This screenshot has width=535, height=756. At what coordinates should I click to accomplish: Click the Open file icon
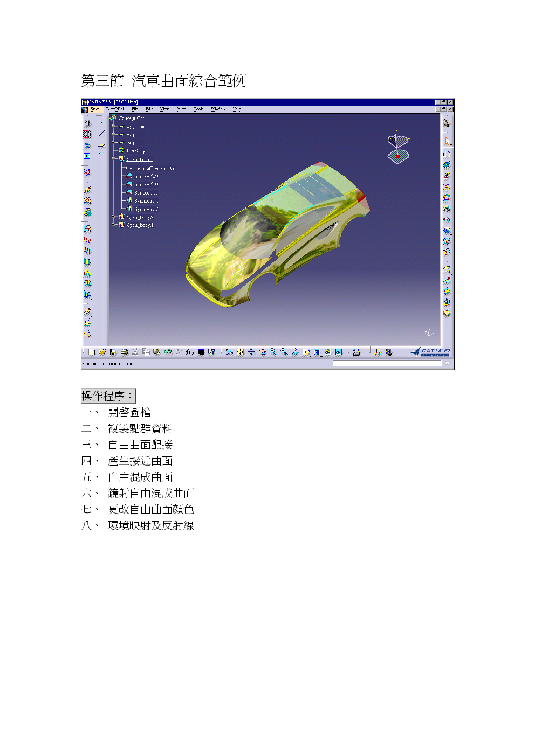tap(102, 352)
